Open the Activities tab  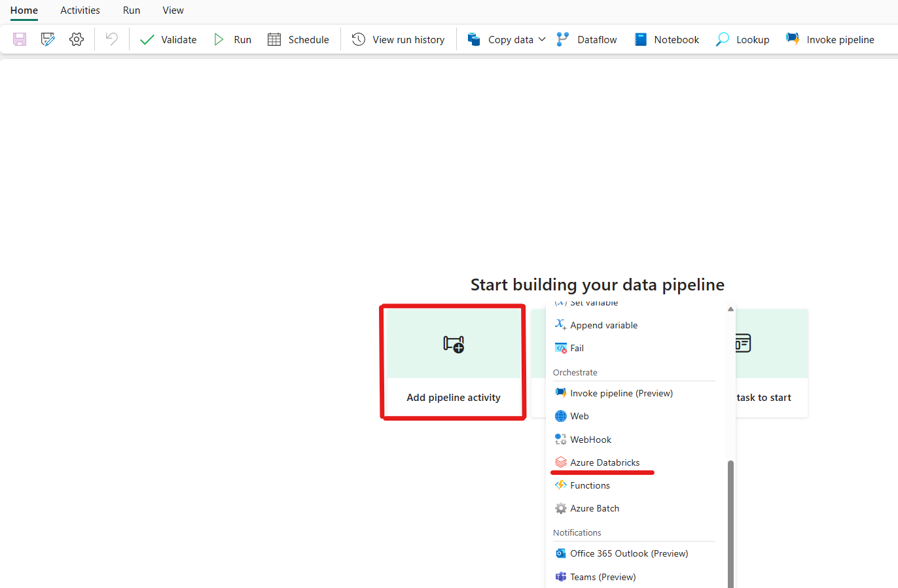click(81, 10)
